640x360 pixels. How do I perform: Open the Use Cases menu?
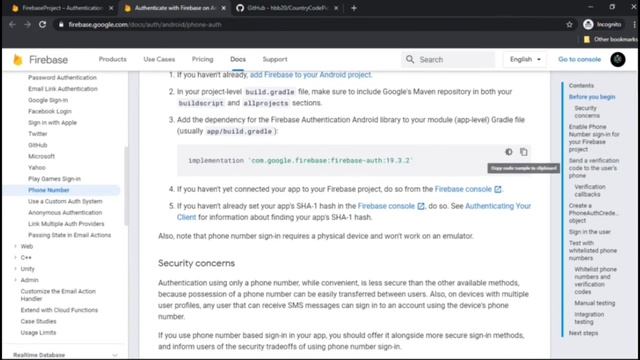click(x=159, y=59)
